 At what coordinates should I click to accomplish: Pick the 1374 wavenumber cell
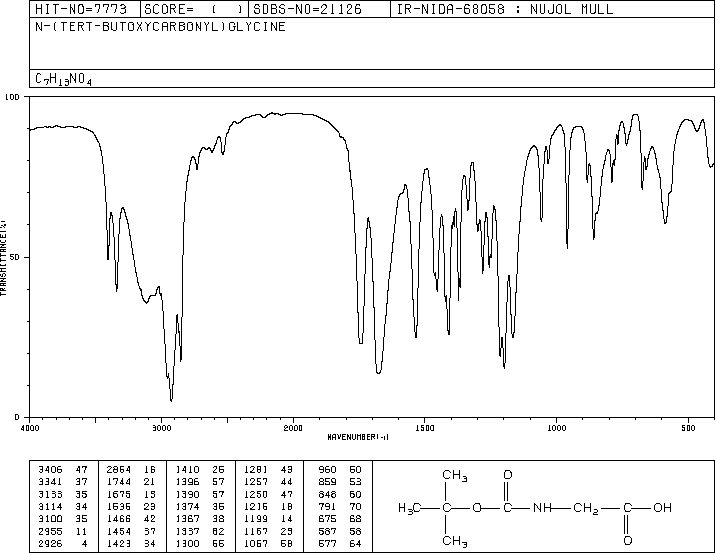(x=187, y=506)
